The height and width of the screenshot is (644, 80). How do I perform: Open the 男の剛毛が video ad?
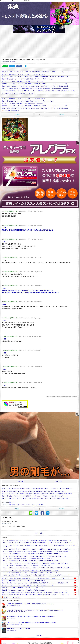(39, 445)
